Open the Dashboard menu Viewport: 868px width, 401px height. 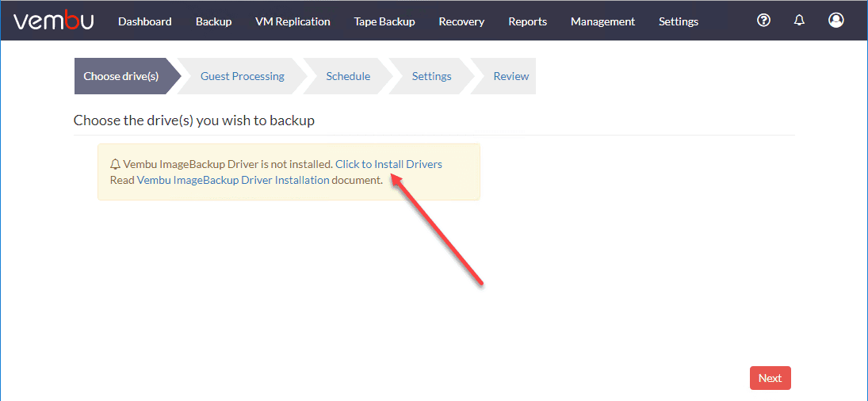pos(144,21)
